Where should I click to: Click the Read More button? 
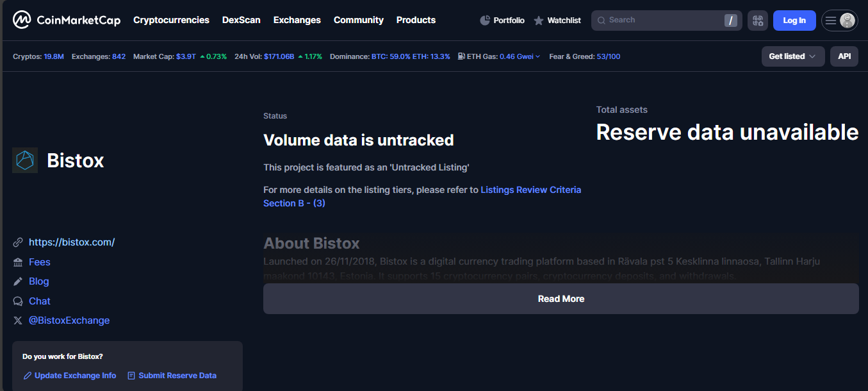561,299
